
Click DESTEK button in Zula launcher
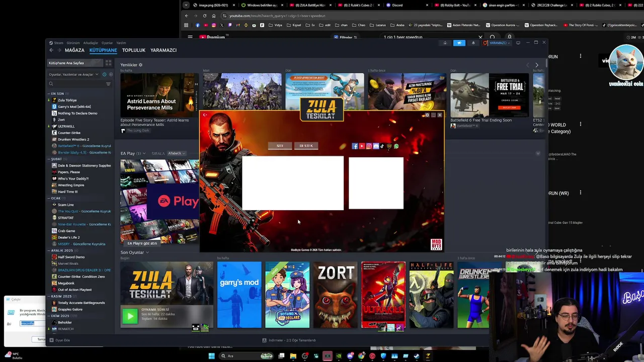[306, 146]
